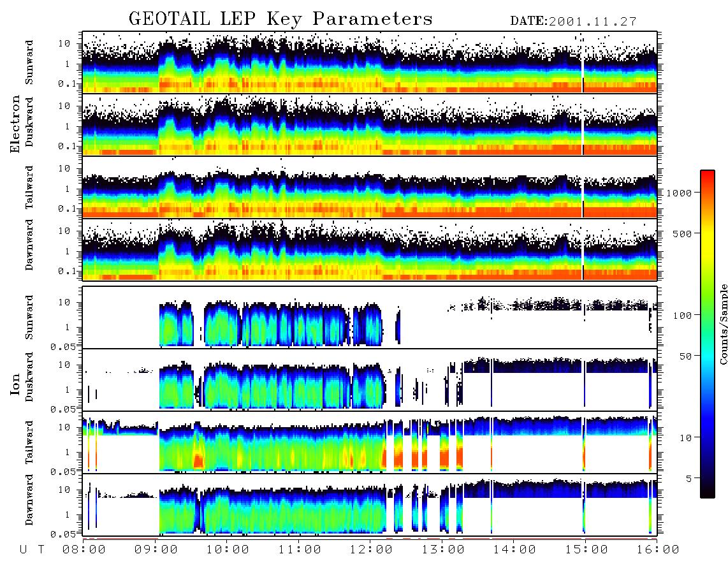Click the Electron Sunward spectrogram panel
The width and height of the screenshot is (728, 561).
(370, 62)
